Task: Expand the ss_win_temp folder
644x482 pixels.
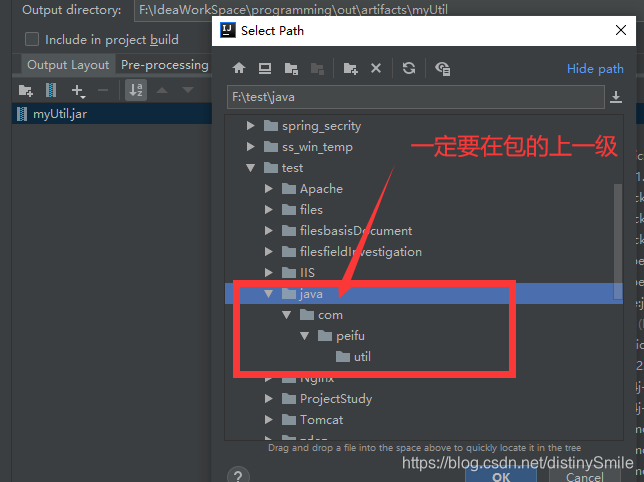Action: pyautogui.click(x=251, y=147)
